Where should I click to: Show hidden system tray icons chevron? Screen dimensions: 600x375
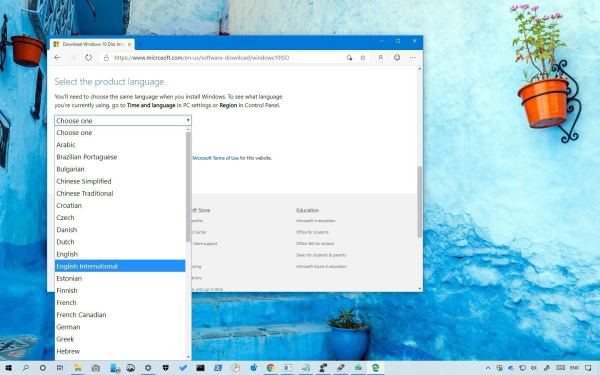tap(488, 368)
